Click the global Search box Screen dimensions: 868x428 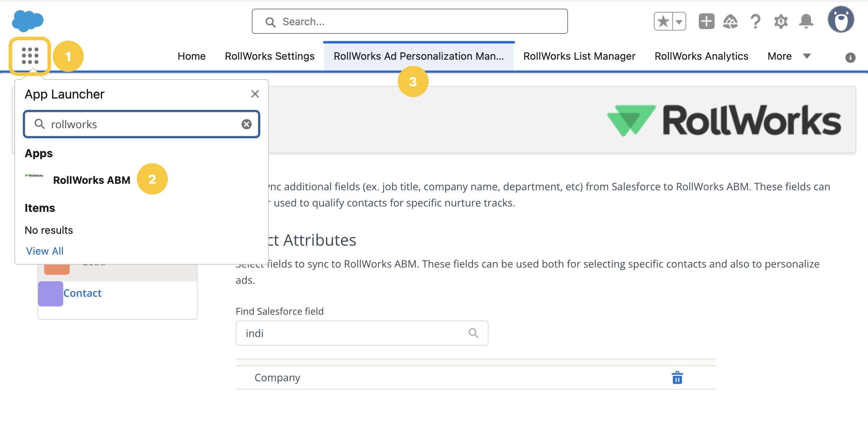(410, 22)
